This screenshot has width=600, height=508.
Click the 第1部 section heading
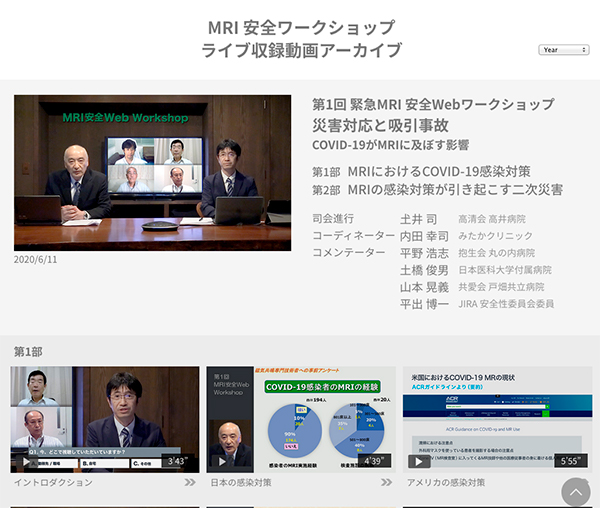28,352
